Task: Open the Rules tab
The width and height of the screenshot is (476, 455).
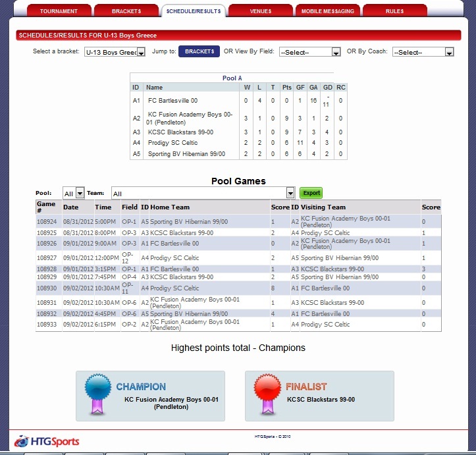Action: click(x=394, y=11)
